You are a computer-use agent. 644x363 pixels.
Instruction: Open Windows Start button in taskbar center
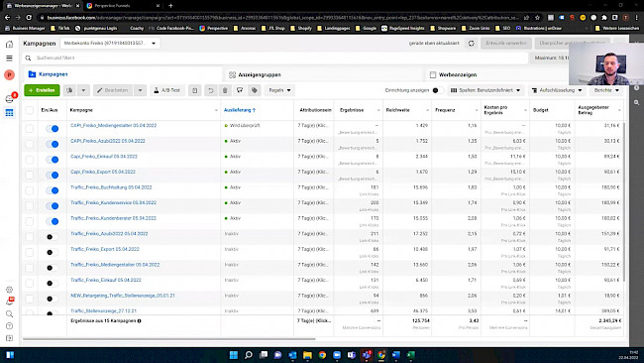[234, 355]
